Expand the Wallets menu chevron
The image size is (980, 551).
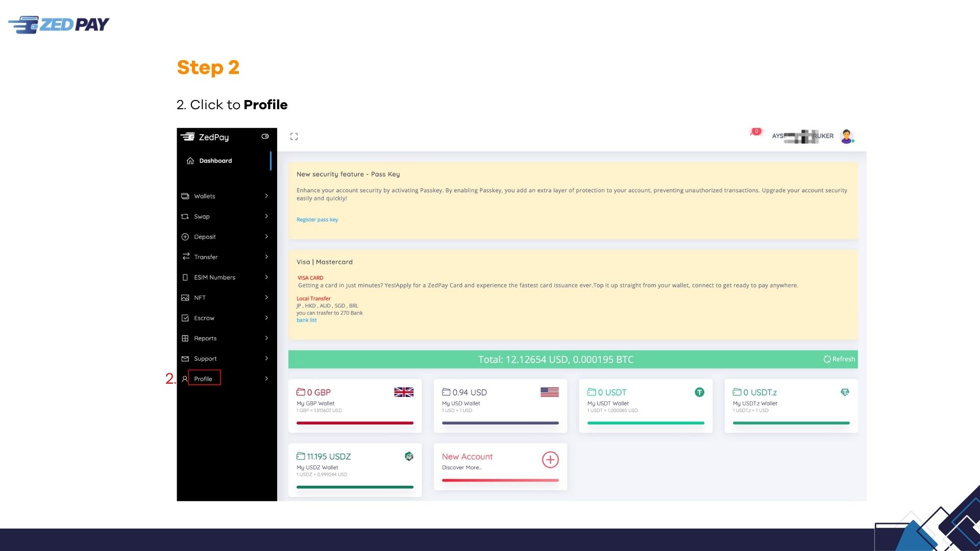[266, 196]
